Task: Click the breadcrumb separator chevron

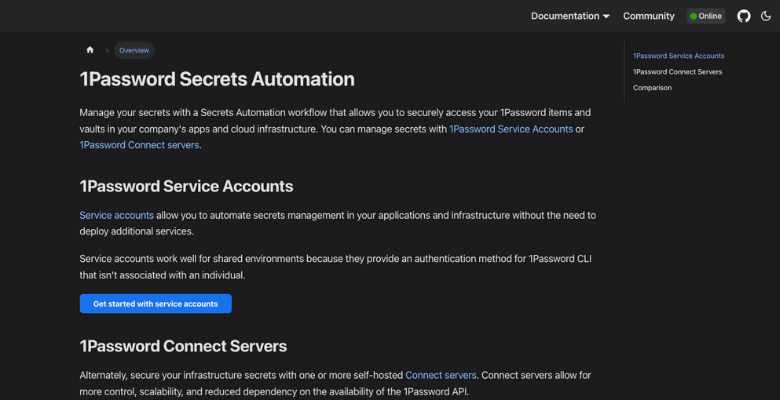Action: coord(106,50)
